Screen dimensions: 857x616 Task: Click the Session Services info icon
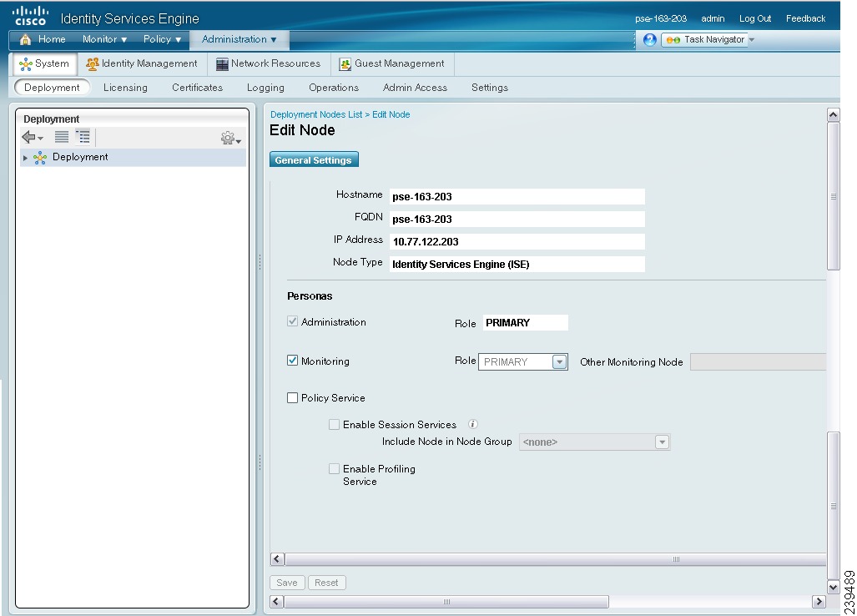pos(473,424)
